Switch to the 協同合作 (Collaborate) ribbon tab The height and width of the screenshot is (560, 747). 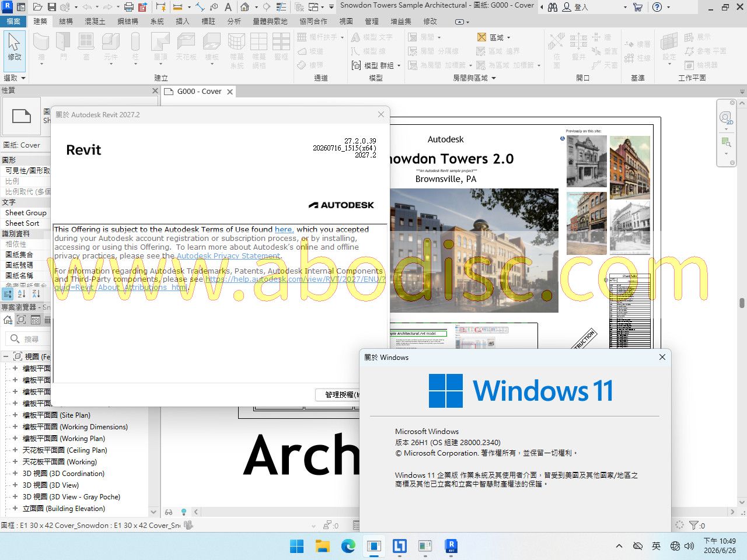click(313, 21)
